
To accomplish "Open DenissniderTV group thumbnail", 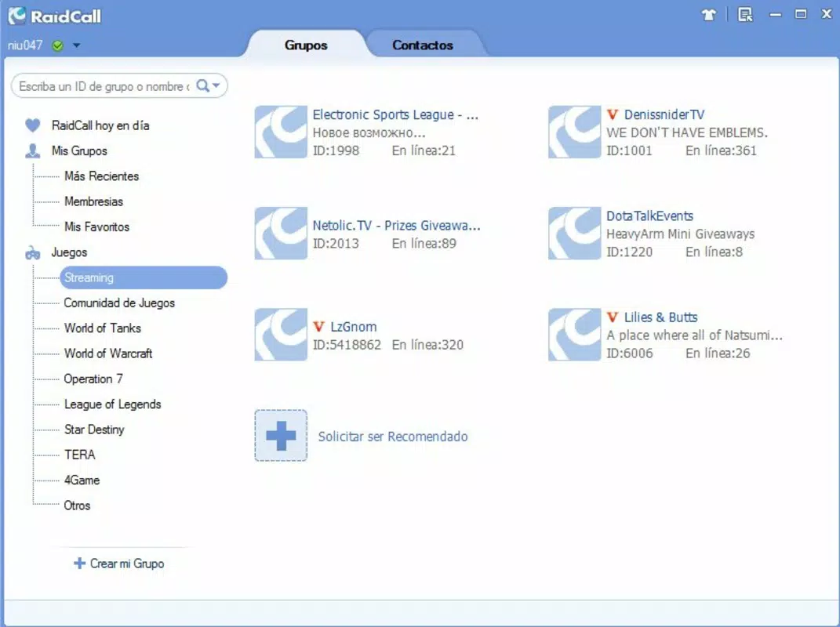I will [574, 132].
